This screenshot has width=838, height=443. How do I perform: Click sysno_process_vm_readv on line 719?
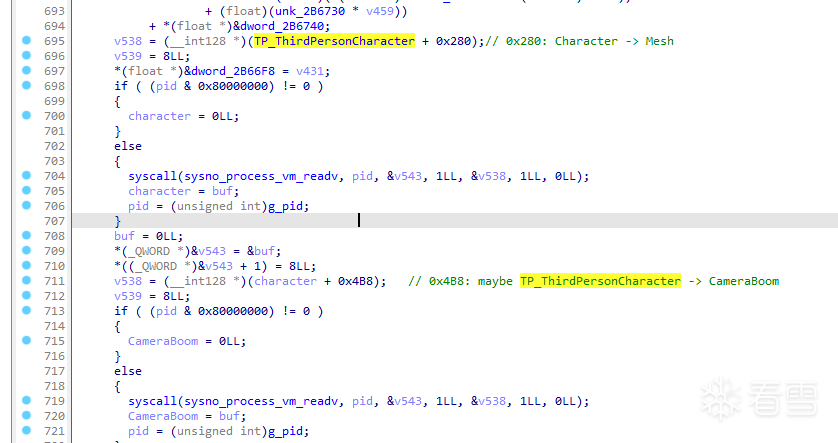pyautogui.click(x=261, y=401)
